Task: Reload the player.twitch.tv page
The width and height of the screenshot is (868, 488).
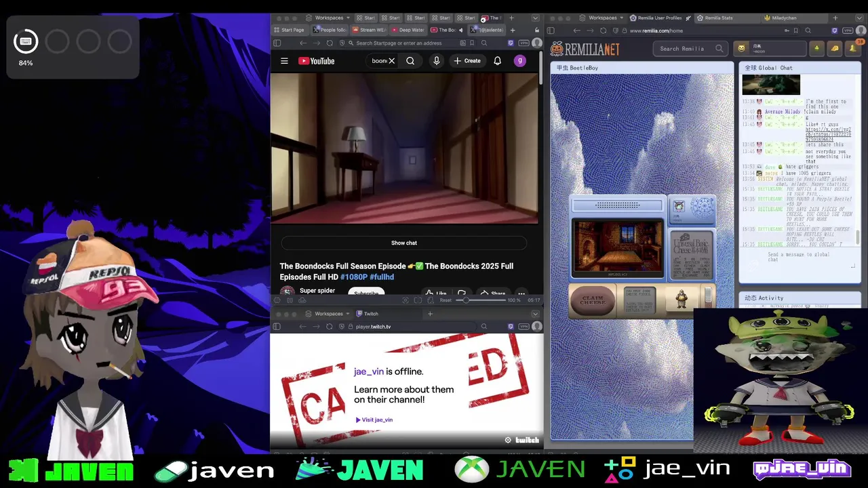Action: click(x=330, y=327)
